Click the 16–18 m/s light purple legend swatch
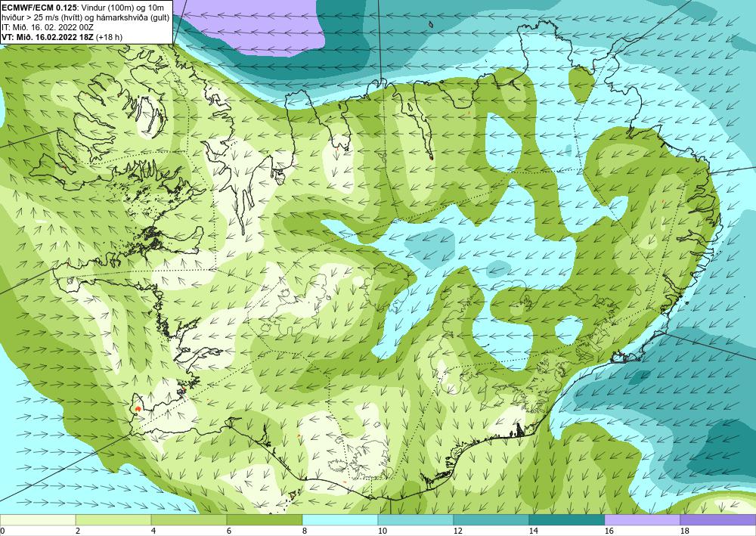Image resolution: width=756 pixels, height=536 pixels. 642,519
